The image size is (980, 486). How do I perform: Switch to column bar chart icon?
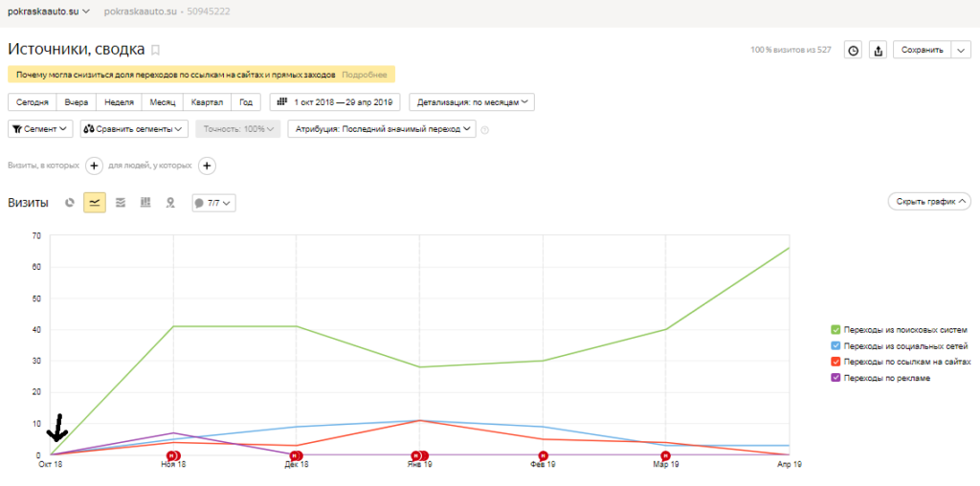point(145,203)
